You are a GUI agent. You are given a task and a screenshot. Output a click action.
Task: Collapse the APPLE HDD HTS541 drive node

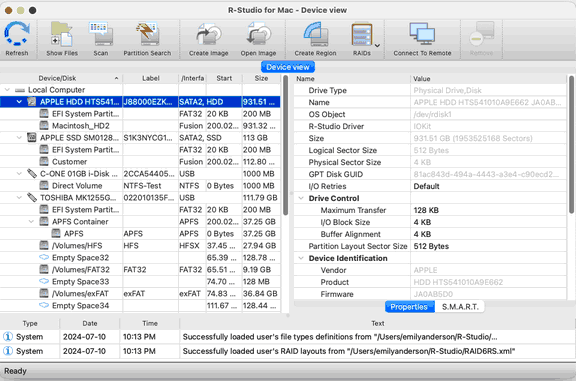tap(19, 102)
